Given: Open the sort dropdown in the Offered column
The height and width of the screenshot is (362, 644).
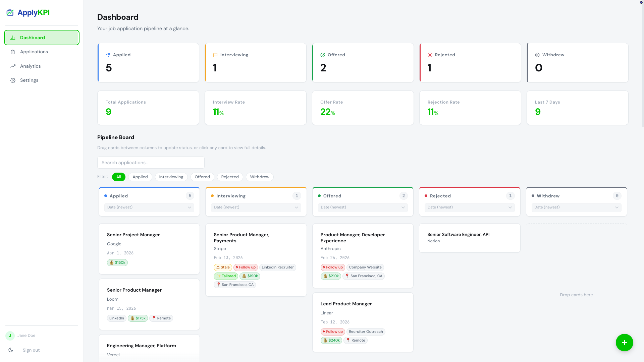Looking at the screenshot, I should [363, 207].
